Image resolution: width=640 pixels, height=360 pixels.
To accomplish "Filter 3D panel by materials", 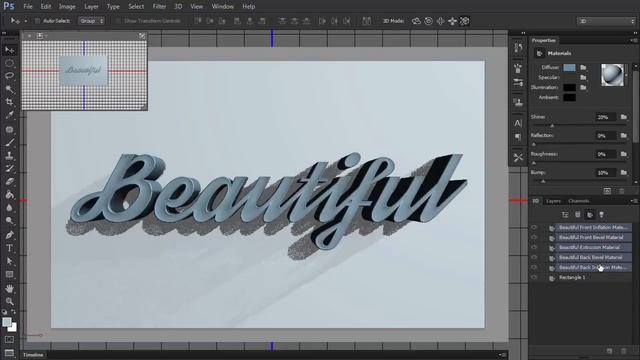I will click(x=590, y=215).
